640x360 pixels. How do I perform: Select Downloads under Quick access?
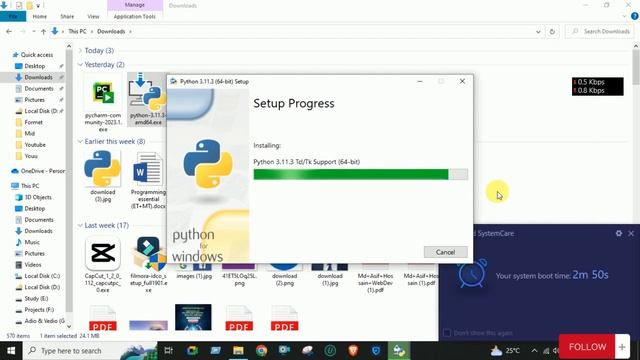coord(38,77)
